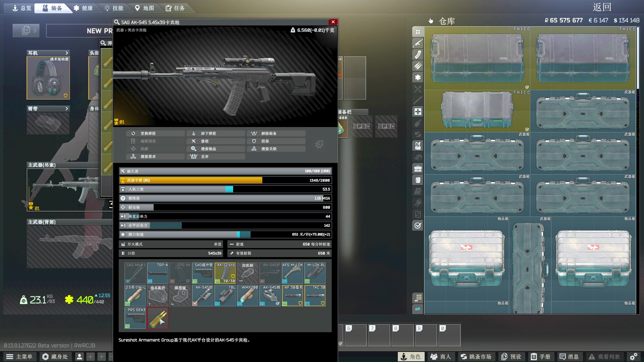Open 主菜单 main menu
The width and height of the screenshot is (644, 362).
[x=19, y=357]
